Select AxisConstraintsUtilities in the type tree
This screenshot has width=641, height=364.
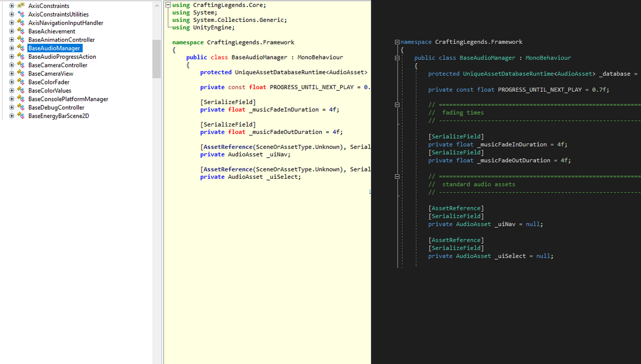pos(58,14)
